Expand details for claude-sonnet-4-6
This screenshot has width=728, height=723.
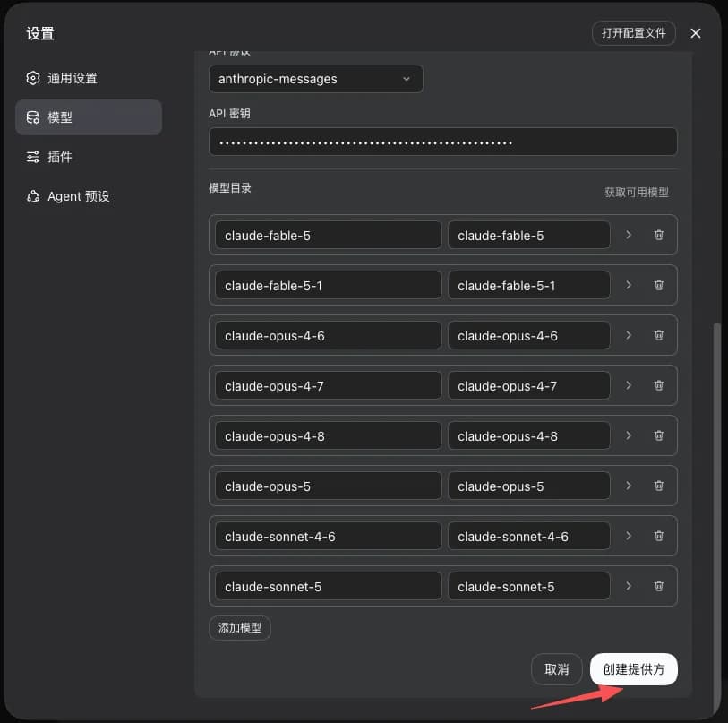pyautogui.click(x=629, y=536)
